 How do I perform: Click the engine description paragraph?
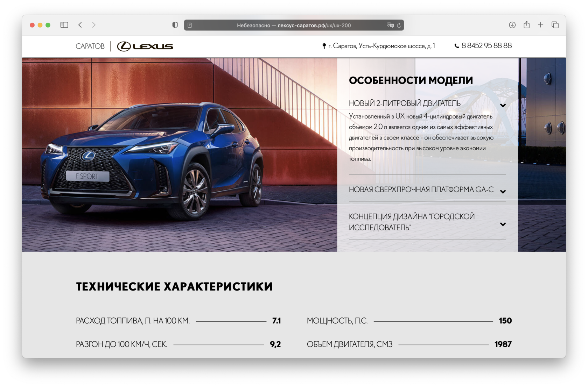coord(421,137)
